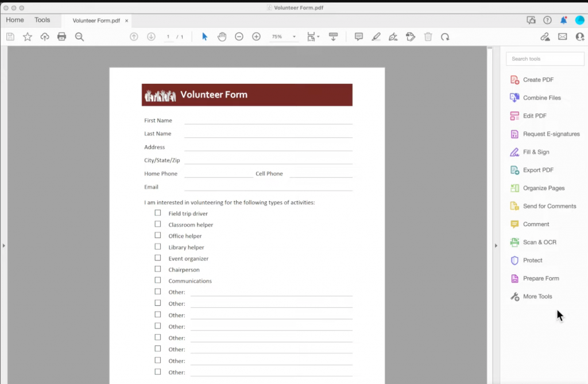Click the scrolling mode keyboard icon

333,37
